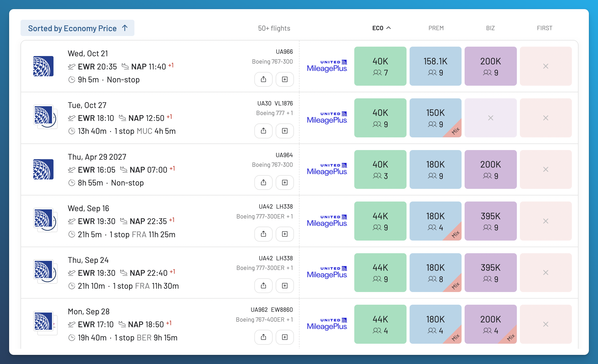Sort by the BIZ column
The height and width of the screenshot is (364, 598).
click(x=490, y=28)
